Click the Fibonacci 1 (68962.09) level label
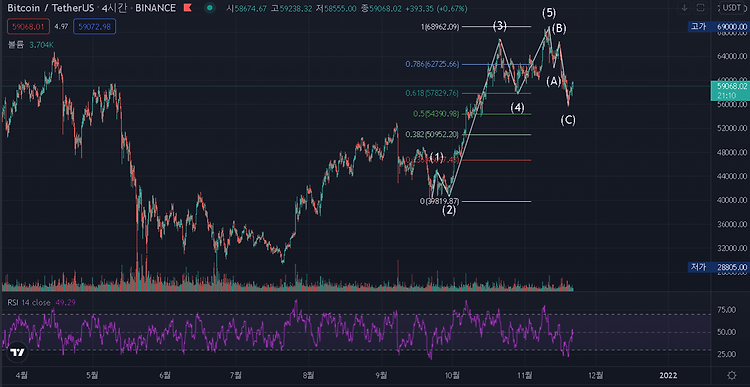Screen dimensions: 750x387 440,27
